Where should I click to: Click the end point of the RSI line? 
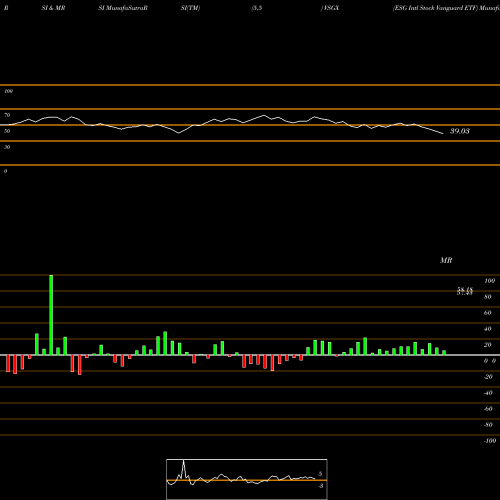[x=443, y=134]
